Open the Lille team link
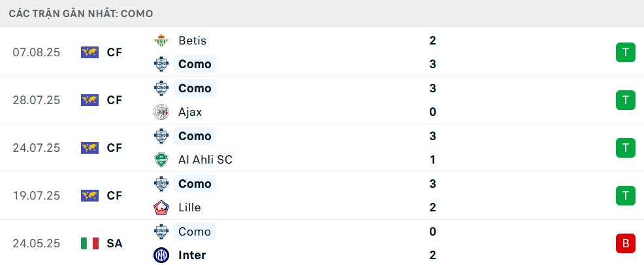Image resolution: width=644 pixels, height=265 pixels. 189,207
